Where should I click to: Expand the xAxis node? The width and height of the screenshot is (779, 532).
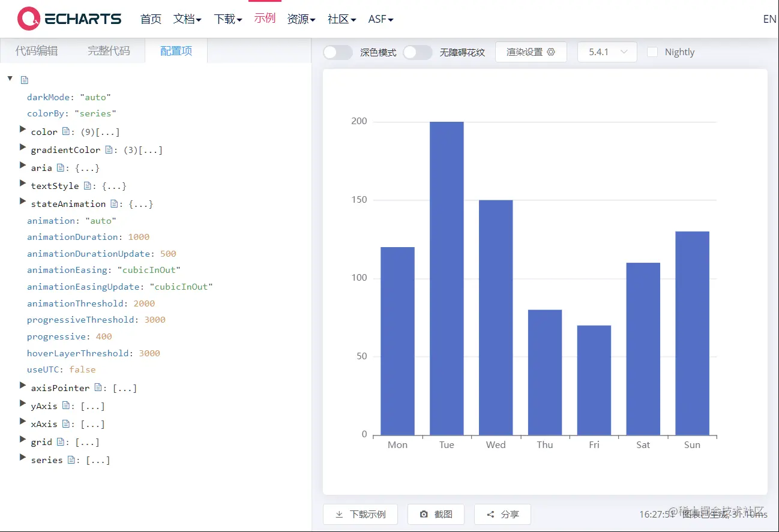(x=23, y=422)
